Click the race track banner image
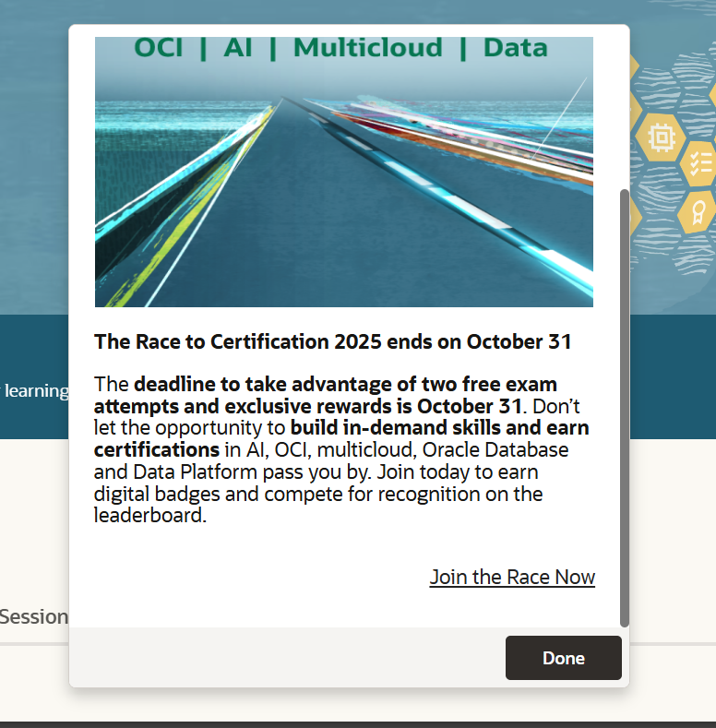The image size is (716, 728). [x=344, y=172]
